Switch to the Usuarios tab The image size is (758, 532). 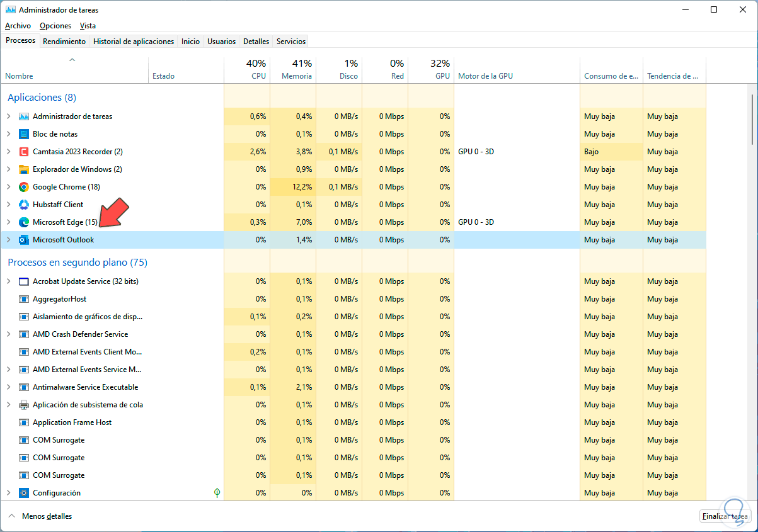(221, 42)
